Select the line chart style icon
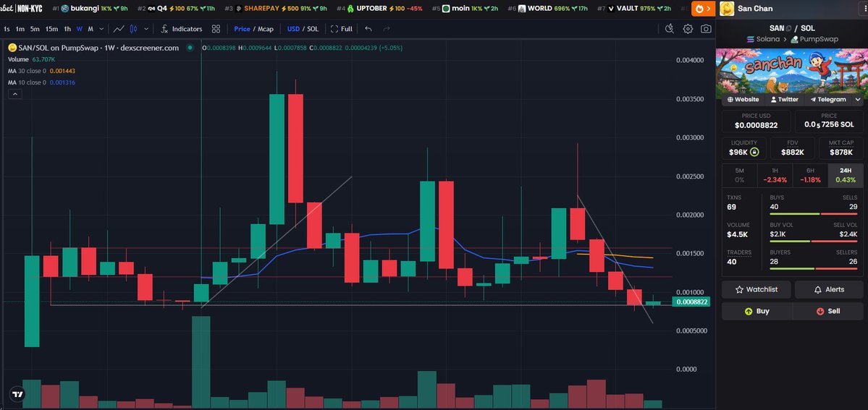The width and height of the screenshot is (868, 410). 119,29
